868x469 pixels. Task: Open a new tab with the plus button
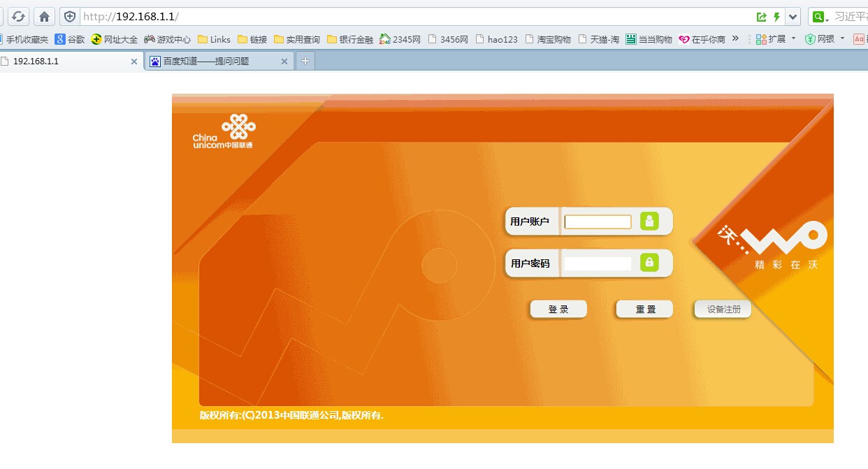305,62
